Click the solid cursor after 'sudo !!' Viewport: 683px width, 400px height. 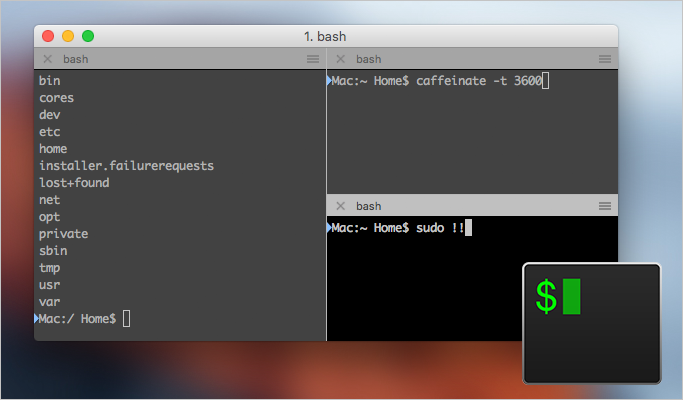468,227
